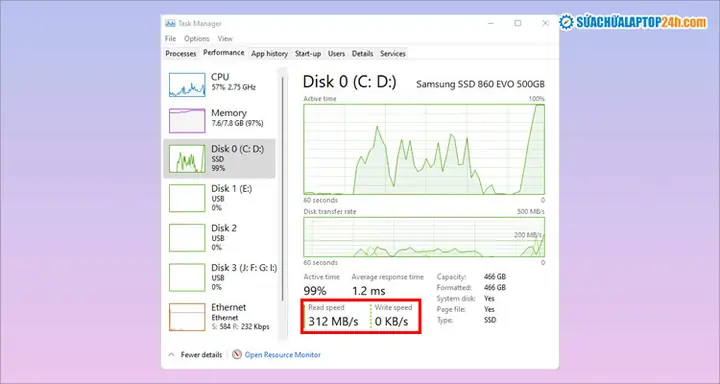Click the Samsung SSD 860 EVO 500GB label

click(480, 85)
